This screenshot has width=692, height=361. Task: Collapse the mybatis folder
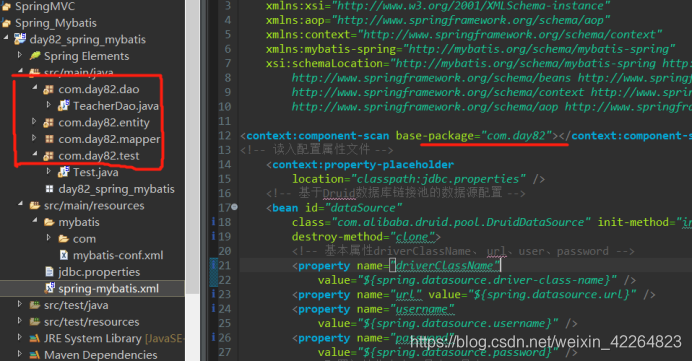click(34, 221)
